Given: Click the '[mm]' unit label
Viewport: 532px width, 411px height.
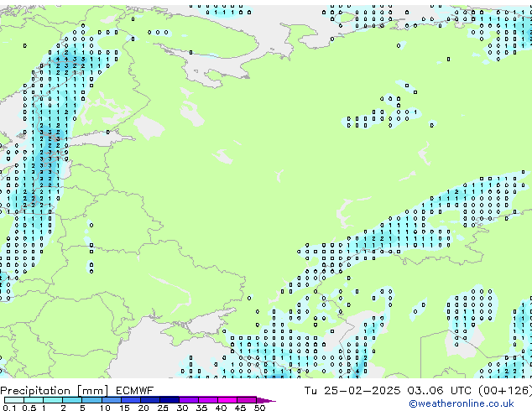Looking at the screenshot, I should pos(92,391).
